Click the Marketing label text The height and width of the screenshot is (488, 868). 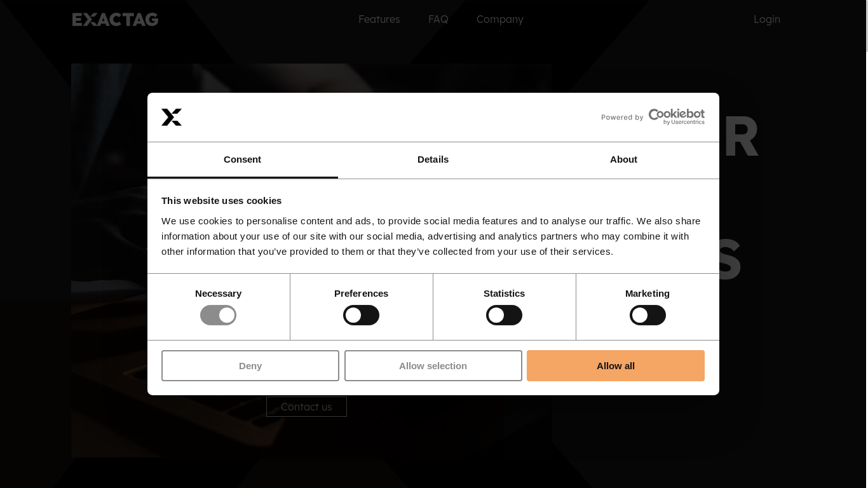[648, 294]
